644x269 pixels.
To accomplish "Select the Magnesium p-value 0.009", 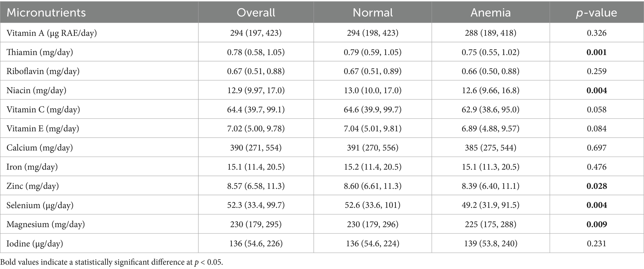I will point(596,224).
